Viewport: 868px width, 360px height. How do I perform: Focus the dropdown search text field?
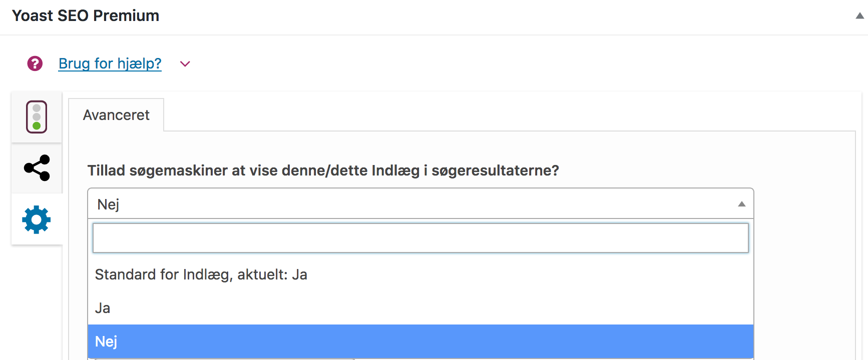420,238
